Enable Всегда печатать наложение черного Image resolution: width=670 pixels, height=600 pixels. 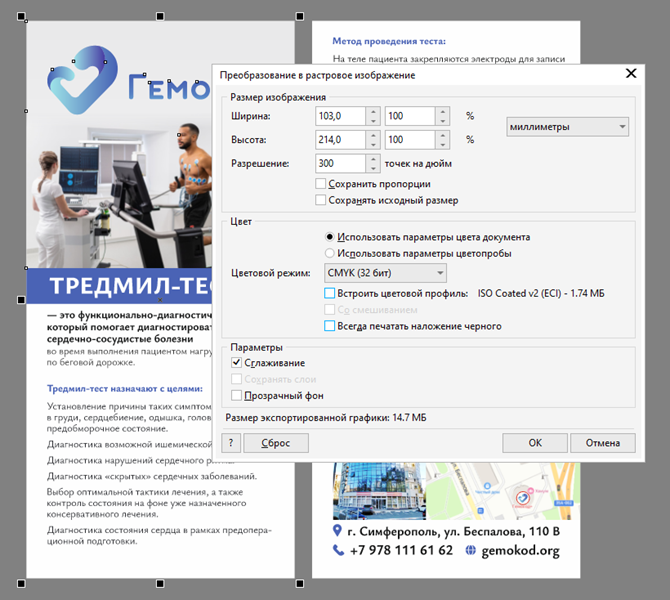click(x=329, y=326)
